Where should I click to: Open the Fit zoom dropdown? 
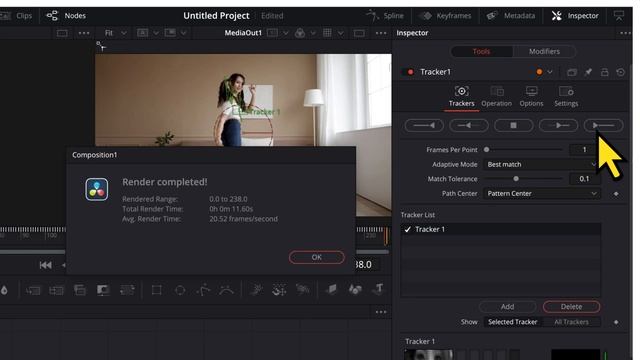coord(115,33)
